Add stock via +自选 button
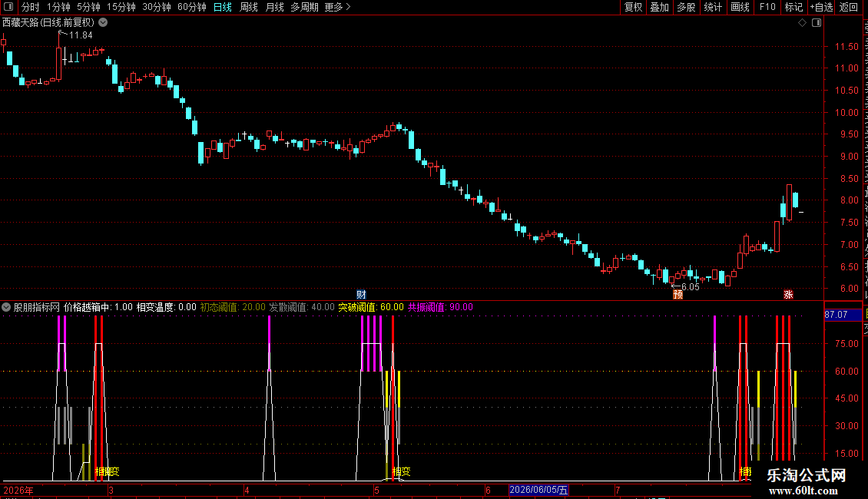 tap(821, 7)
